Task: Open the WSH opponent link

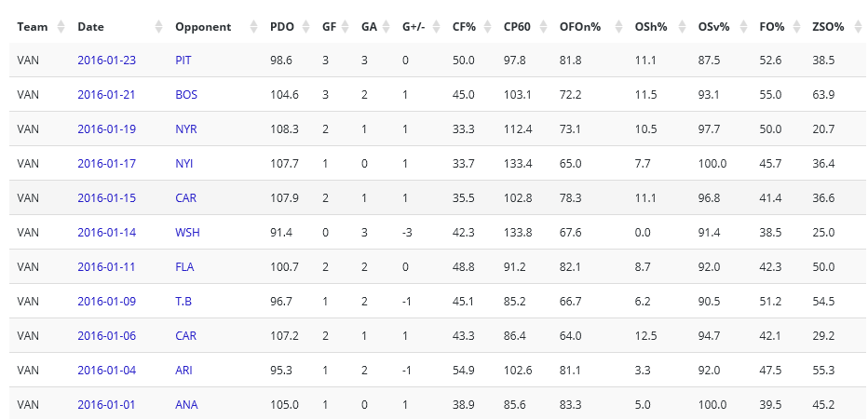Action: coord(186,232)
